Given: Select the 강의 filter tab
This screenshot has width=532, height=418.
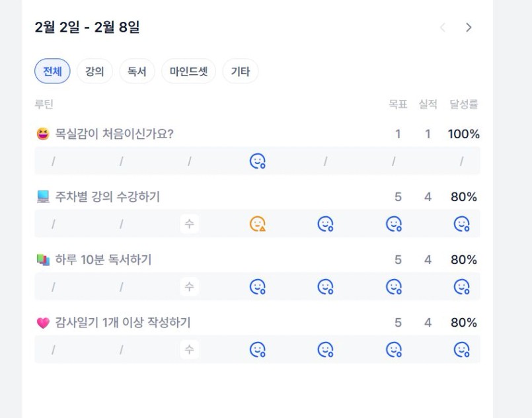Looking at the screenshot, I should tap(95, 71).
